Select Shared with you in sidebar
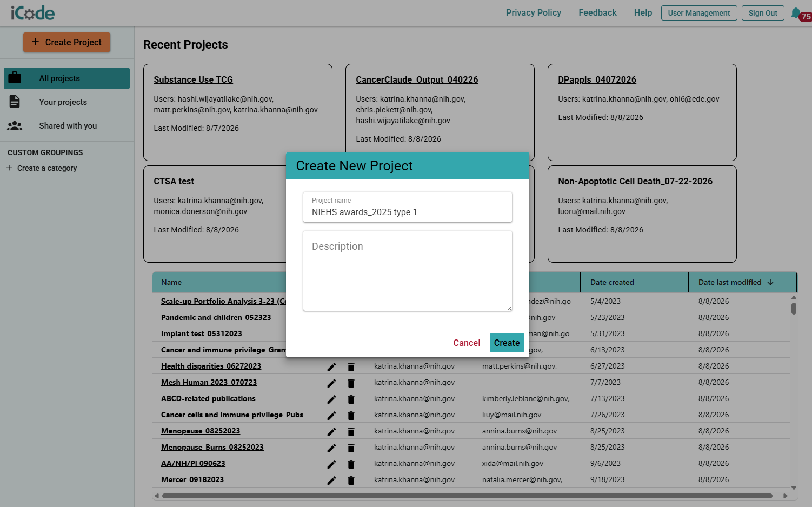This screenshot has height=507, width=812. tap(66, 126)
